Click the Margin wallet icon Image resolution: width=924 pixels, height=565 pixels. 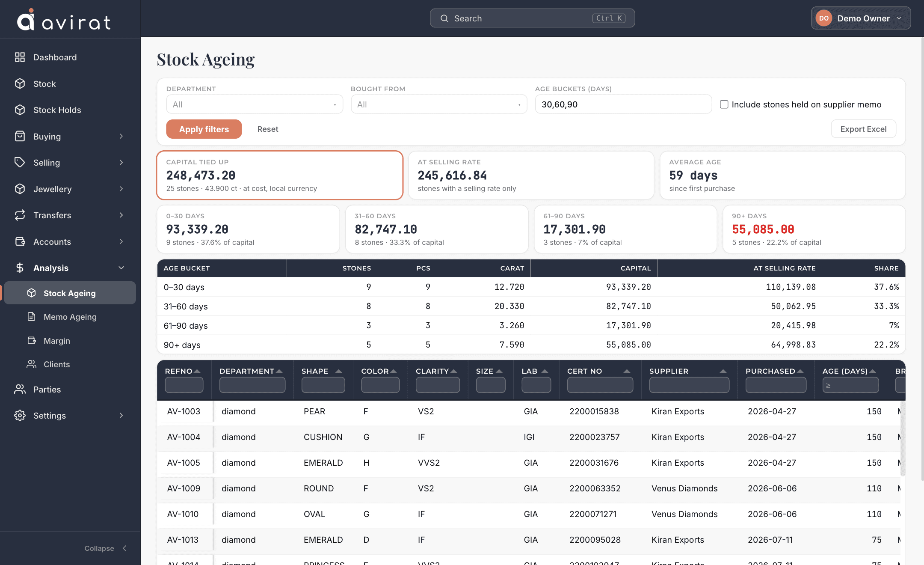tap(31, 341)
